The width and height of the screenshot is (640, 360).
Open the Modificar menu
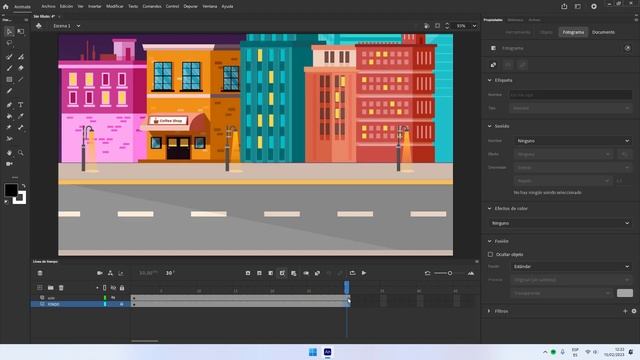point(115,7)
